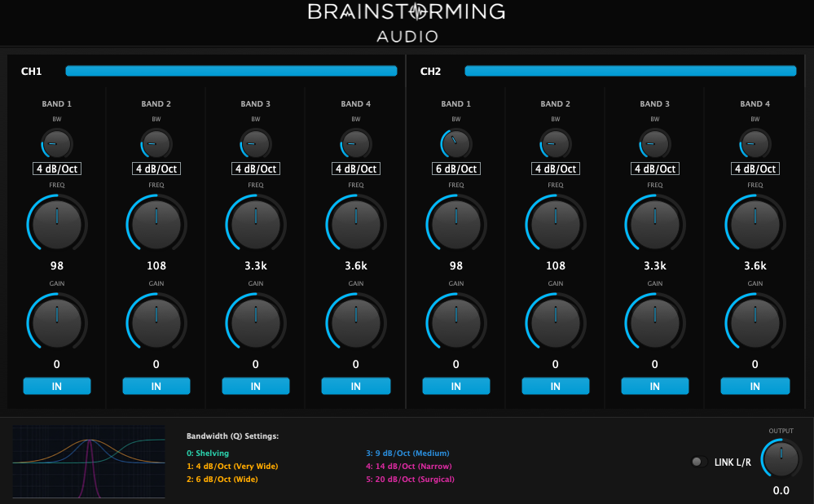Click CH2 Band 3 4 dB/Oct bandwidth box

[x=654, y=169]
